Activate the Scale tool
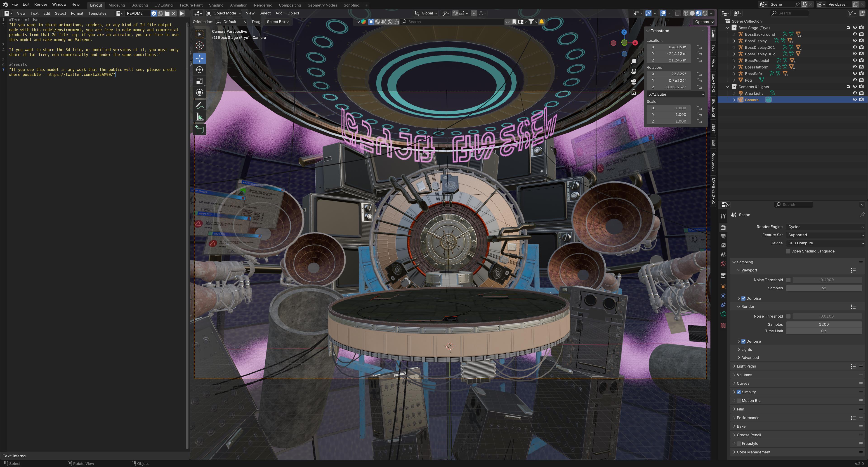This screenshot has width=868, height=467. tap(199, 81)
